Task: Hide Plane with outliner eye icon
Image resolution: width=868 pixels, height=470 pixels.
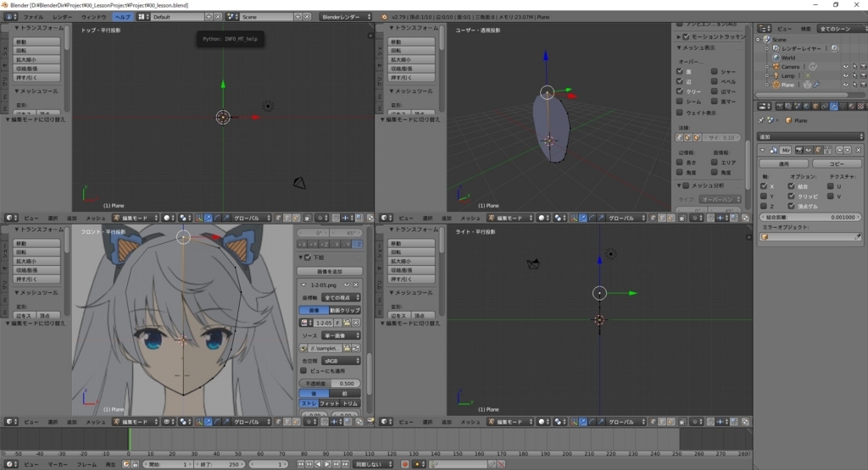Action: click(x=845, y=85)
